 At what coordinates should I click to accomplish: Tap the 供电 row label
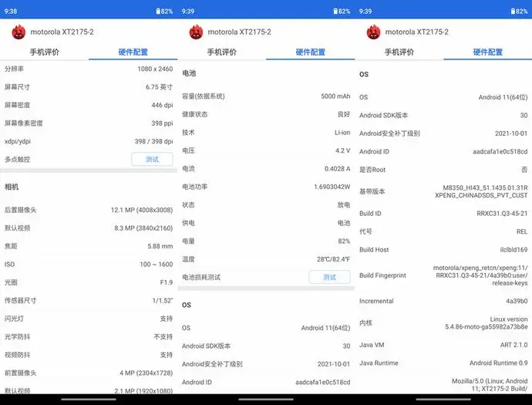click(x=188, y=223)
